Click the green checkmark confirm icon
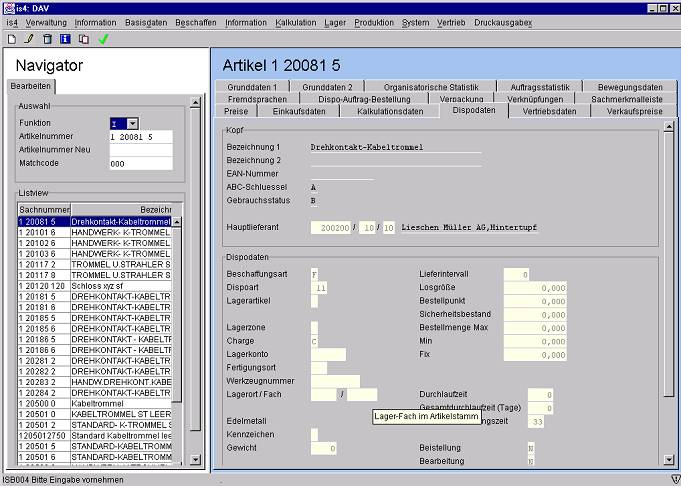The width and height of the screenshot is (681, 486). pyautogui.click(x=103, y=39)
